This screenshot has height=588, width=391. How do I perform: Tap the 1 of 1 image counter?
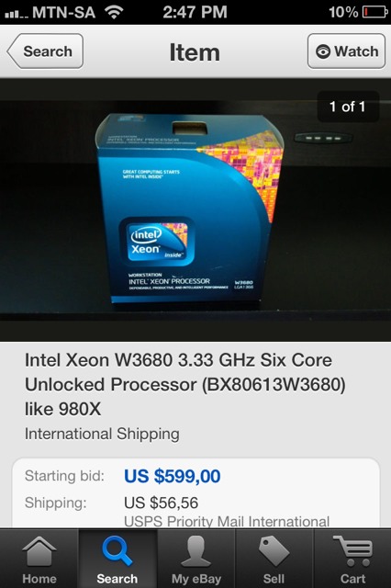click(x=348, y=107)
